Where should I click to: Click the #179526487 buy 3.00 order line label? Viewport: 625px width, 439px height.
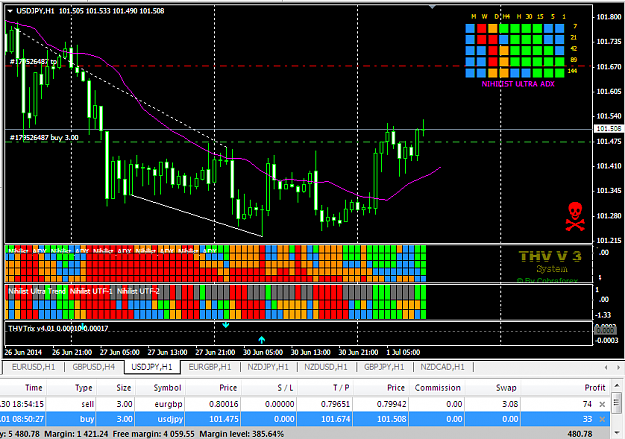tap(44, 138)
